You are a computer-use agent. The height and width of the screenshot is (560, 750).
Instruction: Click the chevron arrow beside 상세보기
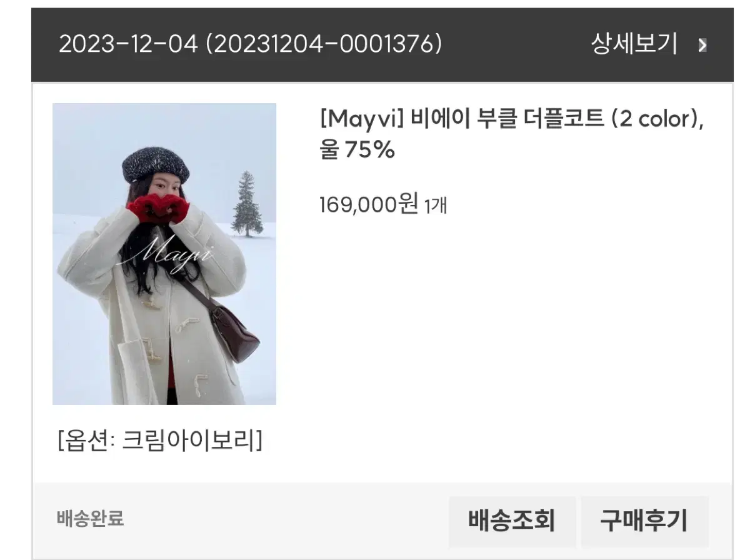pyautogui.click(x=702, y=45)
